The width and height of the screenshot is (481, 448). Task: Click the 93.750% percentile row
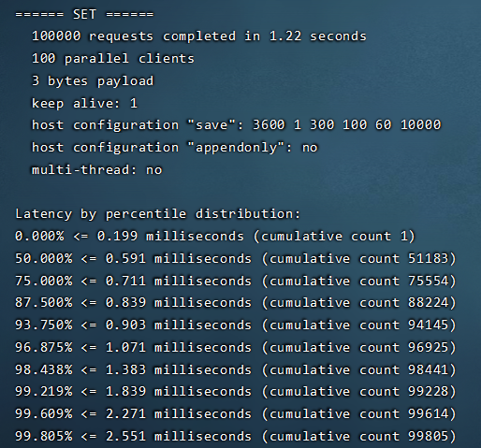click(x=236, y=325)
